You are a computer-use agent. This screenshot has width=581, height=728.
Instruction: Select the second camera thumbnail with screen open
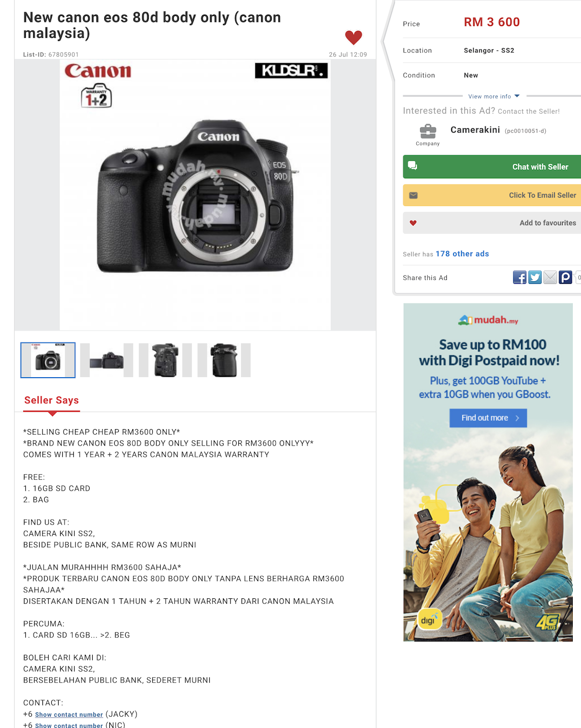click(106, 360)
